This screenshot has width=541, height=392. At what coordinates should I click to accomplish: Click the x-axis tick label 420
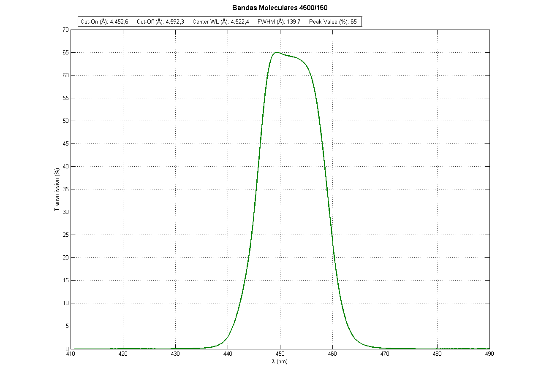pos(123,354)
